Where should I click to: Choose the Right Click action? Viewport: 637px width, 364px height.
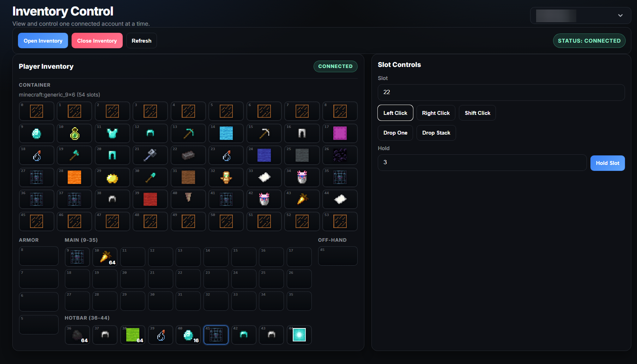click(x=436, y=113)
